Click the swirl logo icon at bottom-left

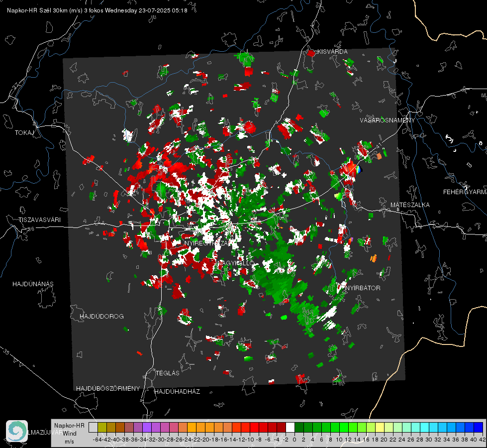click(x=17, y=431)
